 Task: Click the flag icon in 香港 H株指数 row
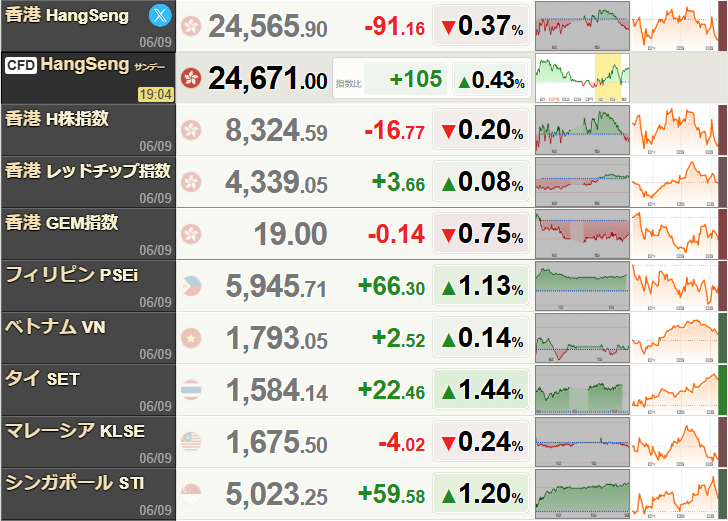(x=191, y=130)
